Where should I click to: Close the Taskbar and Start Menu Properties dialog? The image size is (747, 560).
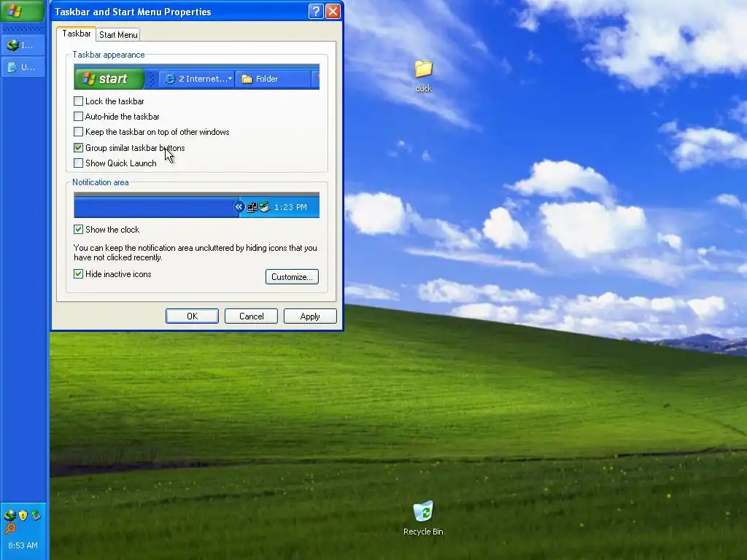point(333,12)
